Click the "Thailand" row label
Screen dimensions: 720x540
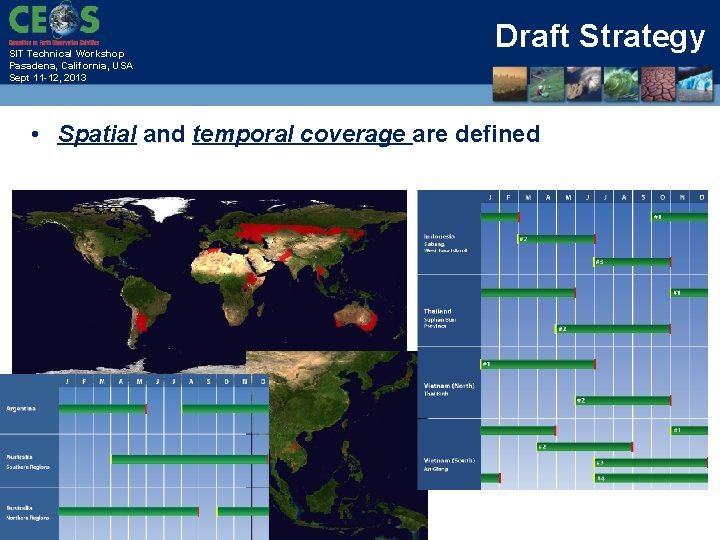tap(437, 311)
